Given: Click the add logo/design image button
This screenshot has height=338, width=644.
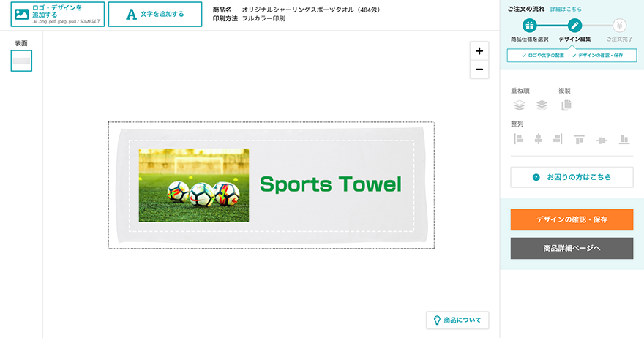Looking at the screenshot, I should (58, 15).
